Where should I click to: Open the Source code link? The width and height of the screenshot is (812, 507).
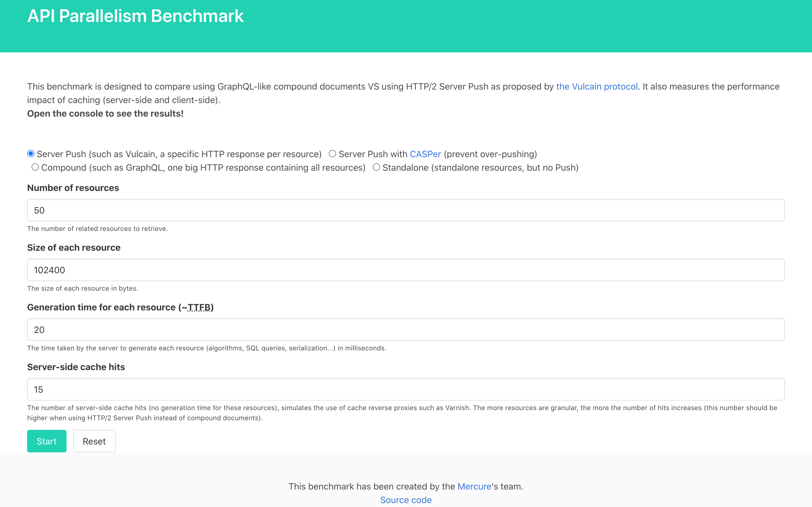(406, 500)
